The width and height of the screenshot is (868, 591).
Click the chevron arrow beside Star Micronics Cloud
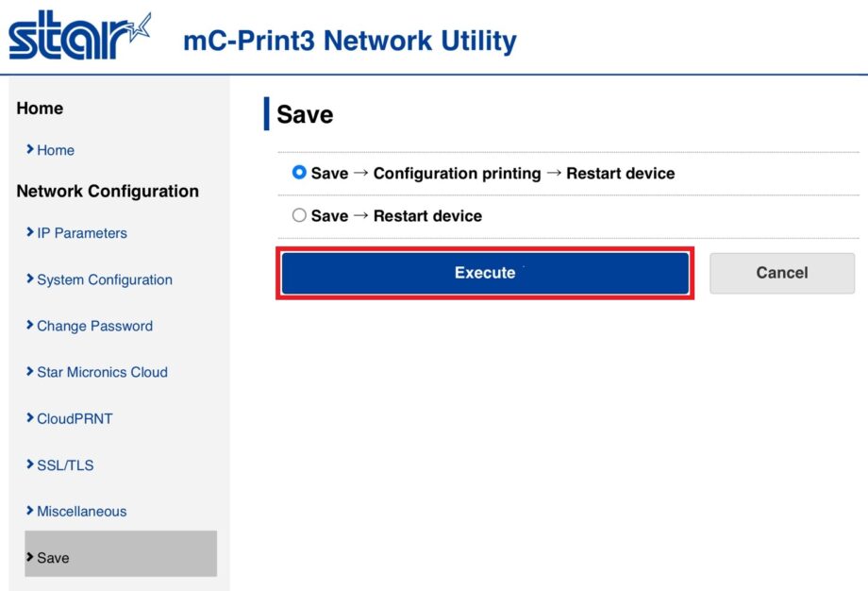[30, 372]
